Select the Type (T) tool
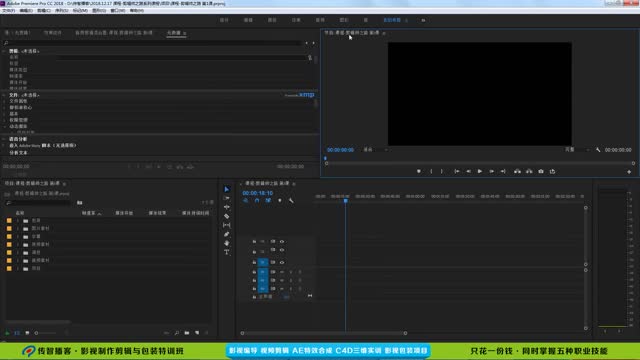 (x=227, y=252)
